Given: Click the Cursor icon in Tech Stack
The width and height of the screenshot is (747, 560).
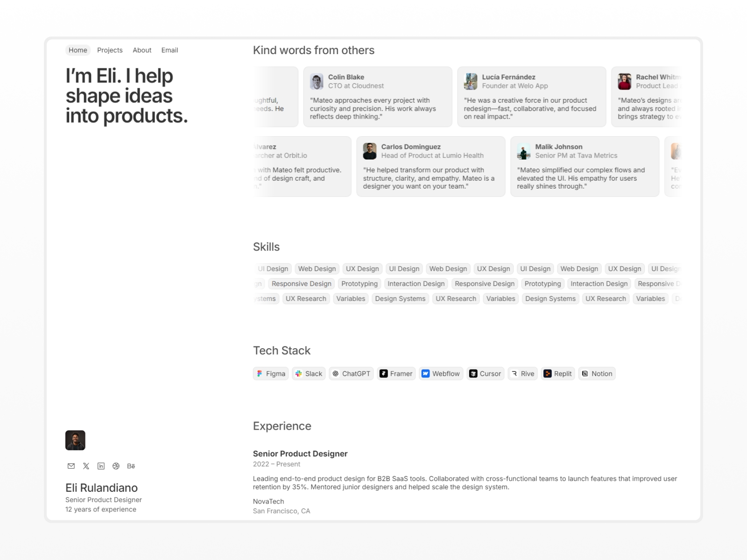Looking at the screenshot, I should 473,373.
